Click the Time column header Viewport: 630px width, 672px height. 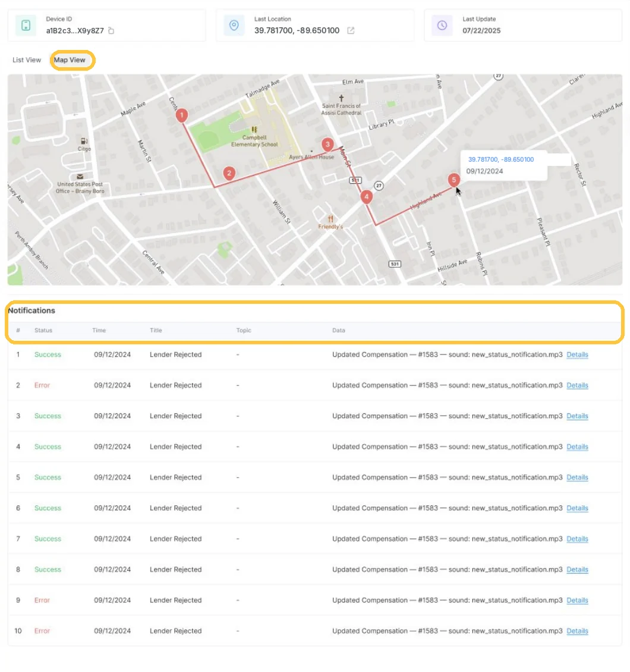click(99, 331)
